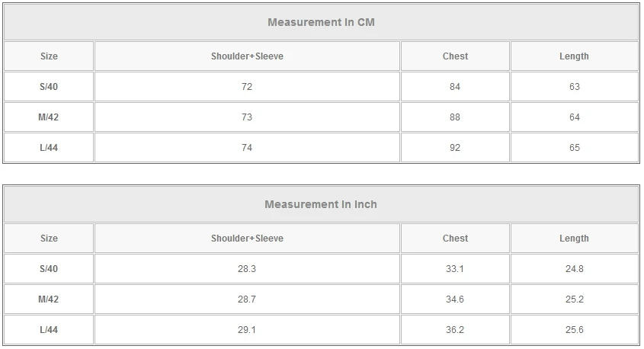The height and width of the screenshot is (349, 644).
Task: Click the shoulder+sleeve value 28.3 cell
Action: [x=247, y=269]
